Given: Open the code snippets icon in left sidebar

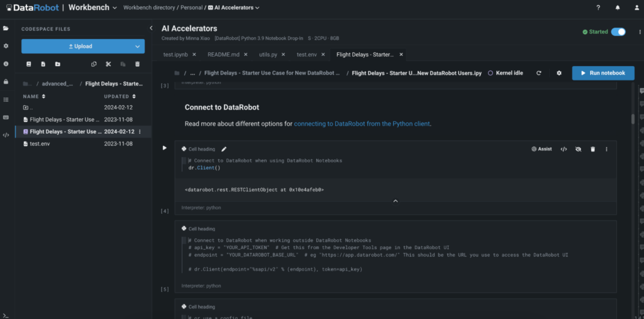Looking at the screenshot, I should click(6, 135).
